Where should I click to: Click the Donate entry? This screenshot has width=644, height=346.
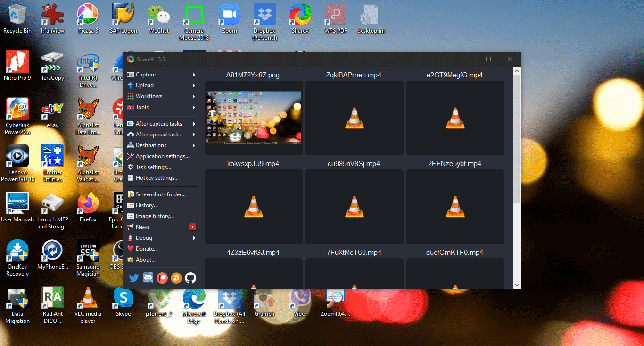click(161, 249)
